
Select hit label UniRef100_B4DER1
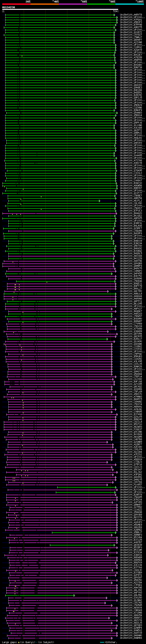pos(131,93)
